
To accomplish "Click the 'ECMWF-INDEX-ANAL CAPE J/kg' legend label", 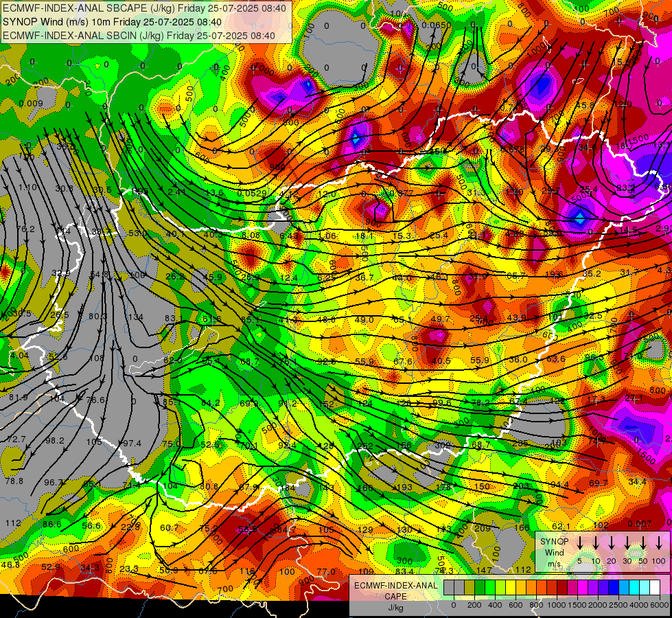I will coord(395,597).
